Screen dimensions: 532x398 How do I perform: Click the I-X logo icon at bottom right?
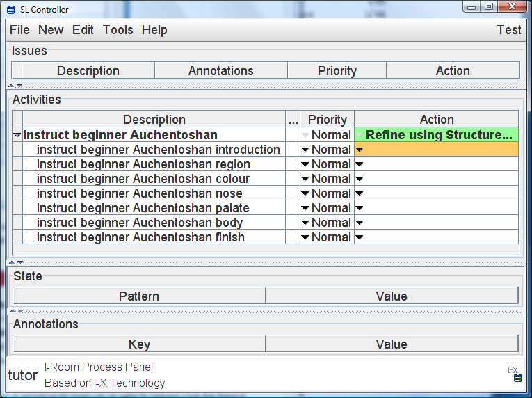(515, 374)
